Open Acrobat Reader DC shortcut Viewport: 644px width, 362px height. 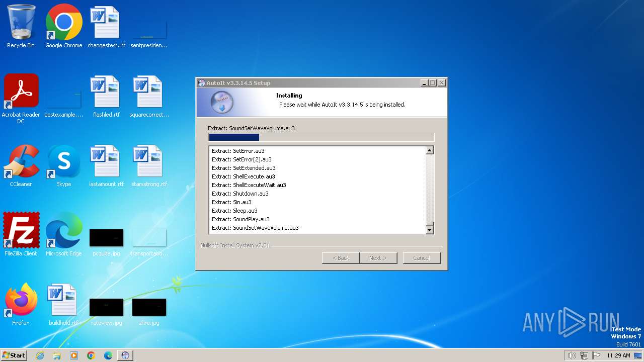pos(21,99)
